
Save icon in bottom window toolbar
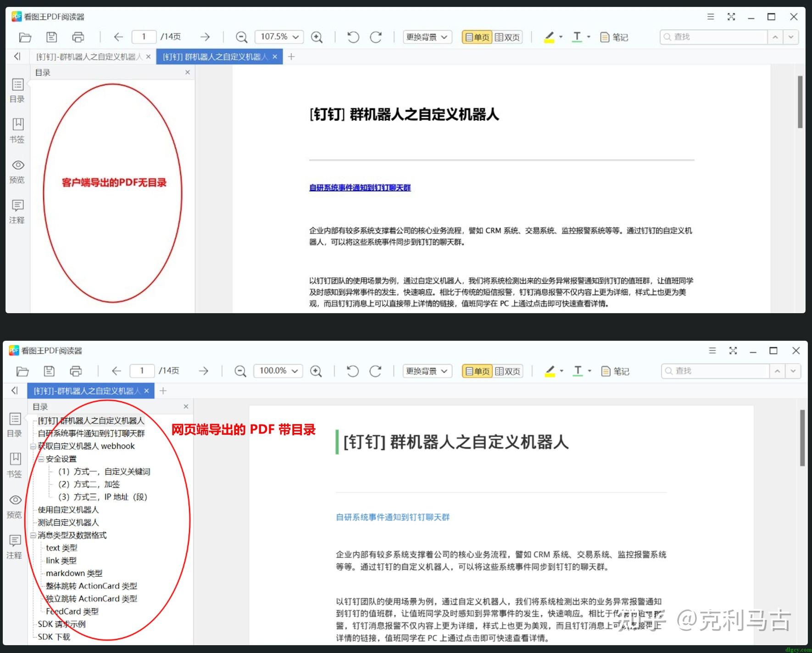click(x=49, y=371)
